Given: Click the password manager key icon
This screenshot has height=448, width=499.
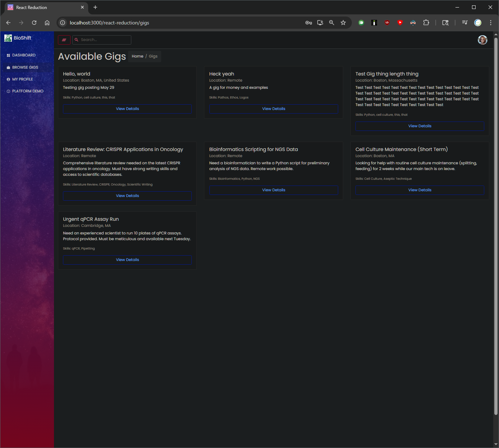Looking at the screenshot, I should [x=309, y=23].
